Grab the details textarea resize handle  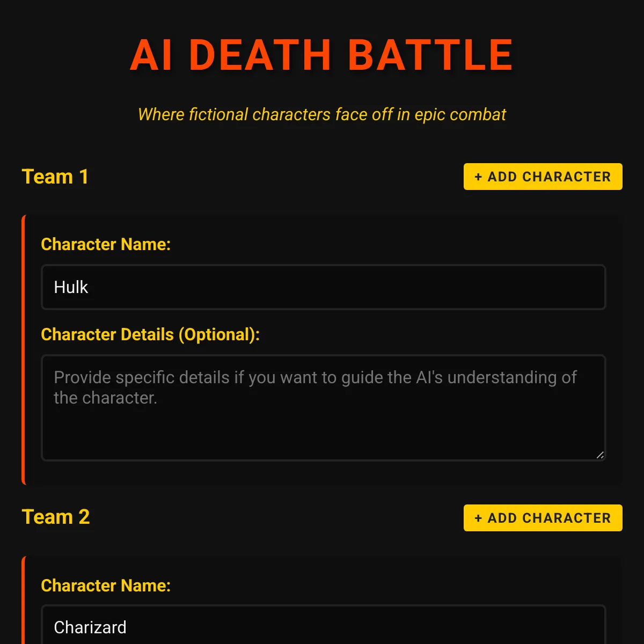(x=600, y=455)
